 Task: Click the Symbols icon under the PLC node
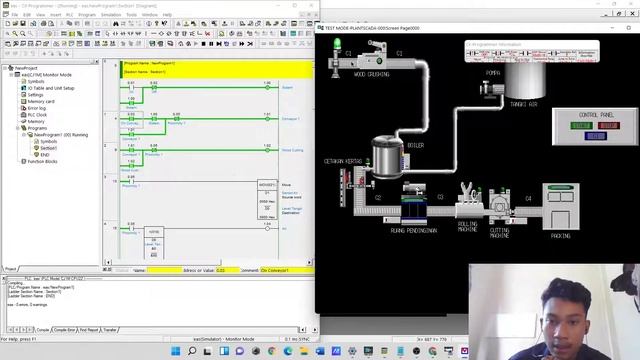pyautogui.click(x=24, y=81)
